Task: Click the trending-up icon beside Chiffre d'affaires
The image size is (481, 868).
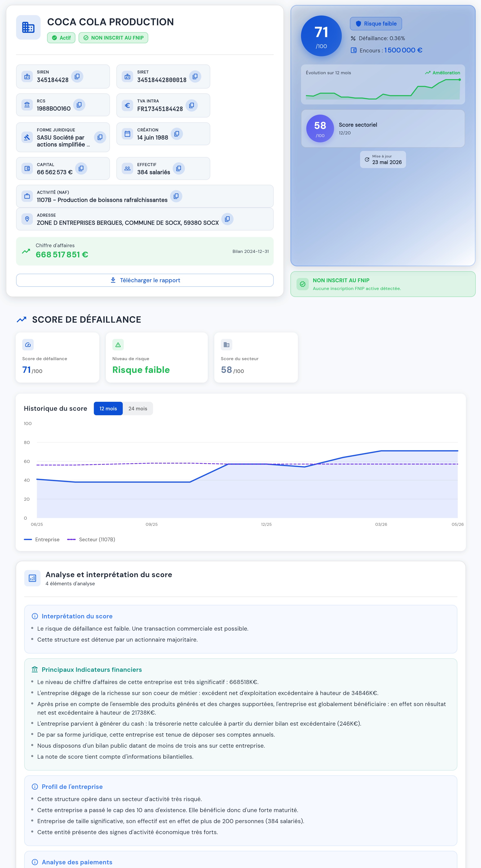Action: [x=26, y=251]
